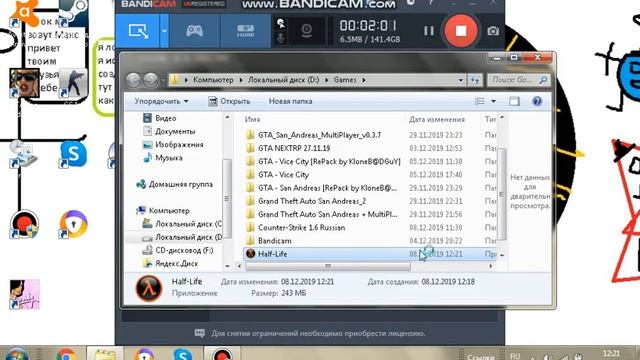
Task: Click RU language indicator in taskbar
Action: [x=515, y=356]
